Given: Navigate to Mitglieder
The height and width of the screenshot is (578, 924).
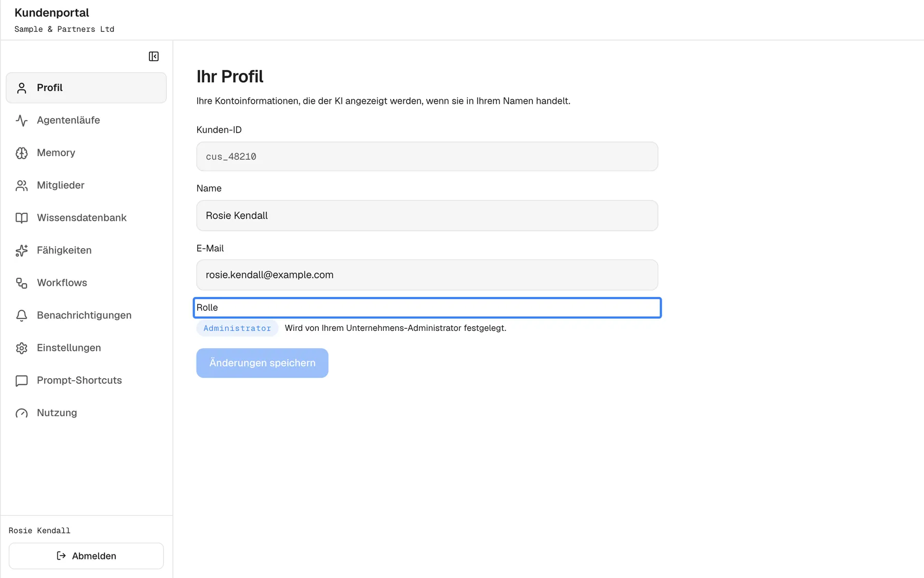Looking at the screenshot, I should tap(86, 185).
